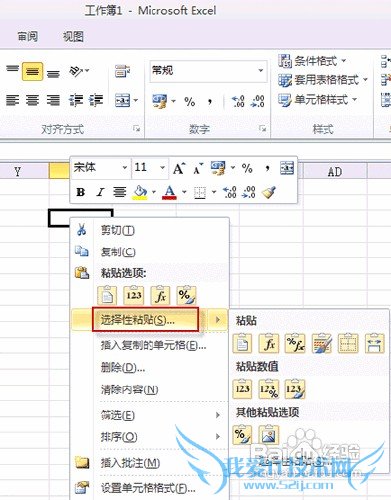Click paste as picture icon

[x=269, y=434]
